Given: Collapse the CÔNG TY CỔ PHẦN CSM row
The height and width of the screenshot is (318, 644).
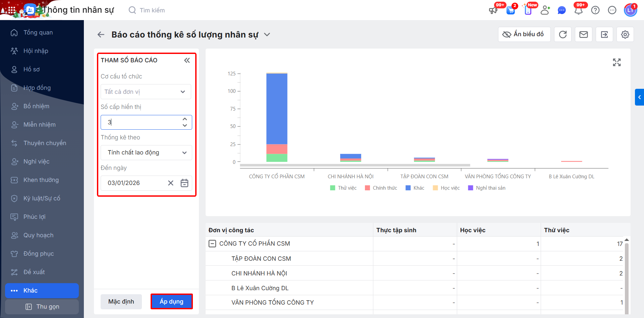Looking at the screenshot, I should (212, 244).
